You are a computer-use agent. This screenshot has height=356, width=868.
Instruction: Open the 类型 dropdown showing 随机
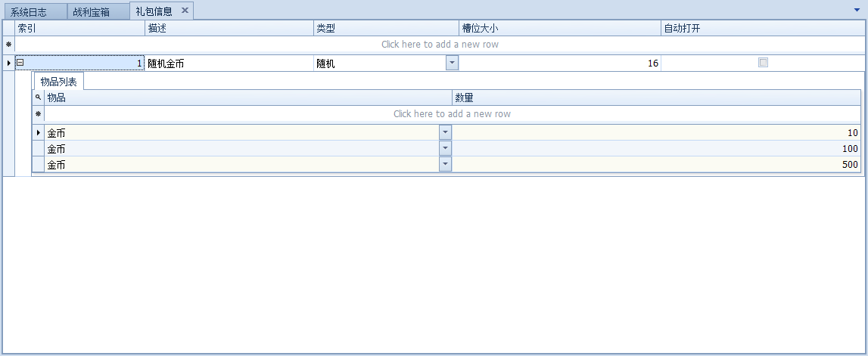point(452,63)
